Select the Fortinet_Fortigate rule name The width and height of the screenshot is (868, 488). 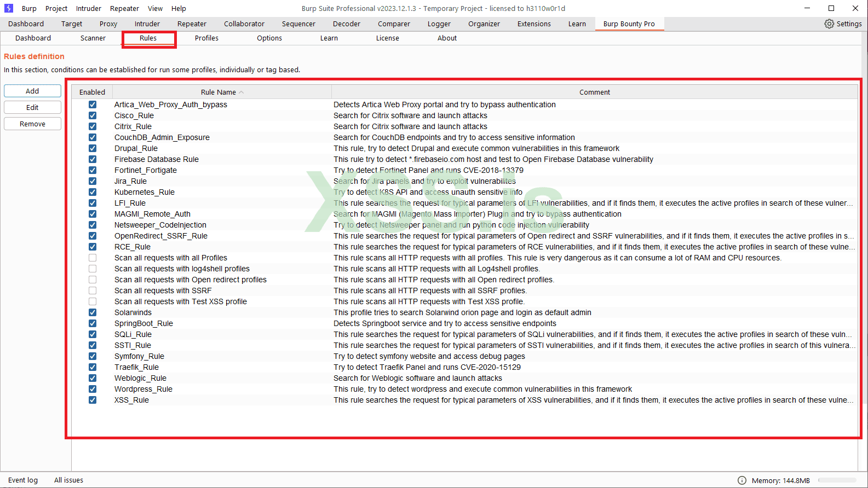[x=146, y=170]
